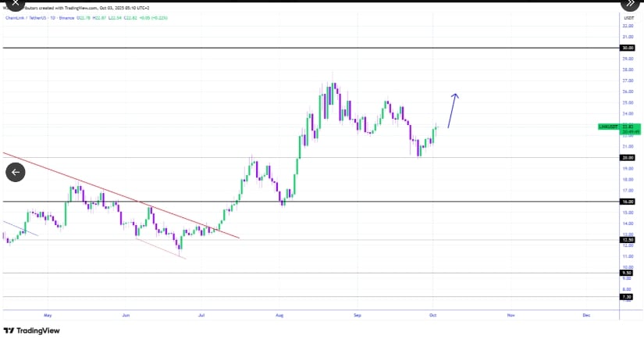This screenshot has height=340, width=644.
Task: Click the 30.00 price level label
Action: pos(627,48)
